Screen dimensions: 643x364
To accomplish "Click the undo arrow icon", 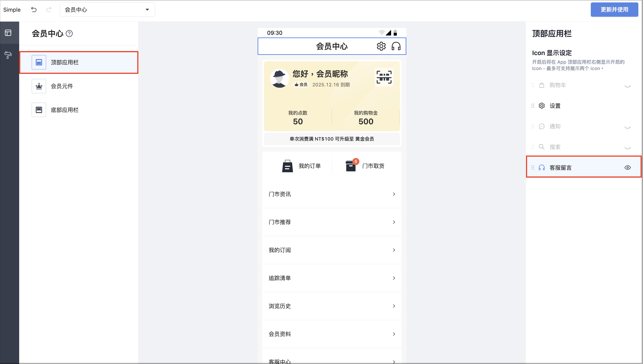I will [x=34, y=9].
